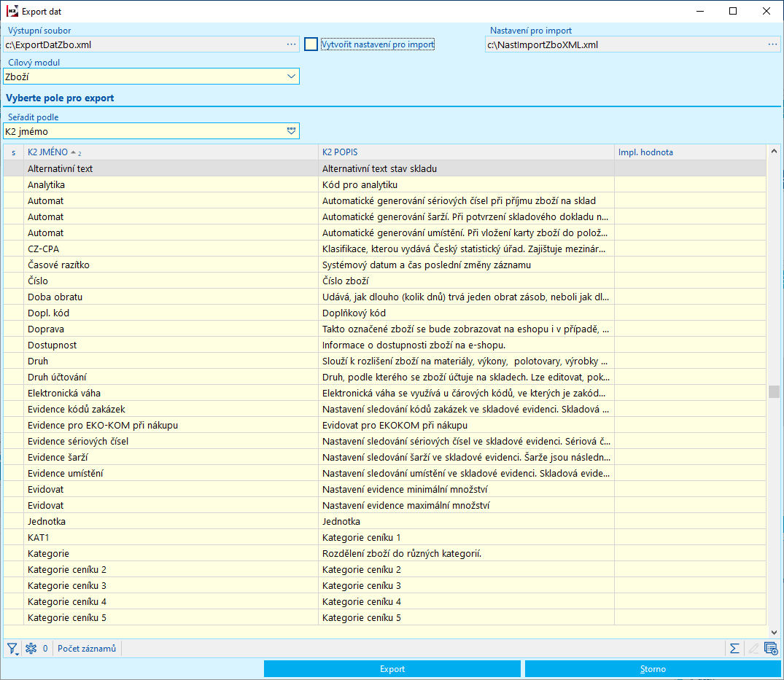Screen dimensions: 784x680
Task: Enable 'Vytvořit nastavení pro import' checkbox
Action: point(311,44)
